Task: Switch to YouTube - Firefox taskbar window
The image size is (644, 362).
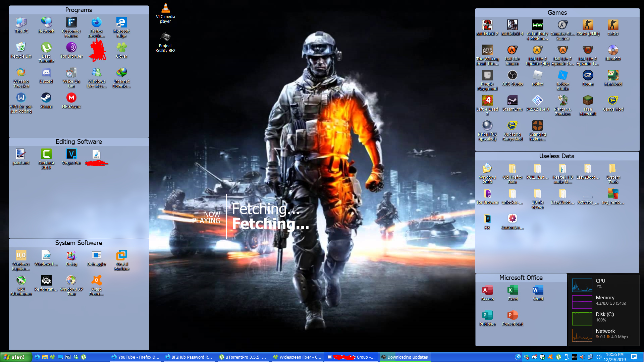Action: pyautogui.click(x=136, y=357)
